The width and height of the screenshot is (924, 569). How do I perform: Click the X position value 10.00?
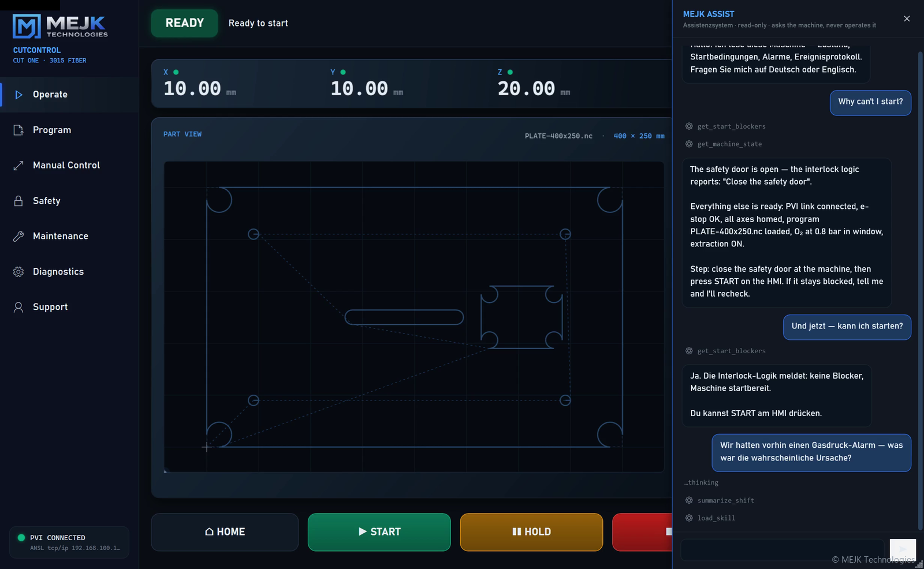pos(192,89)
